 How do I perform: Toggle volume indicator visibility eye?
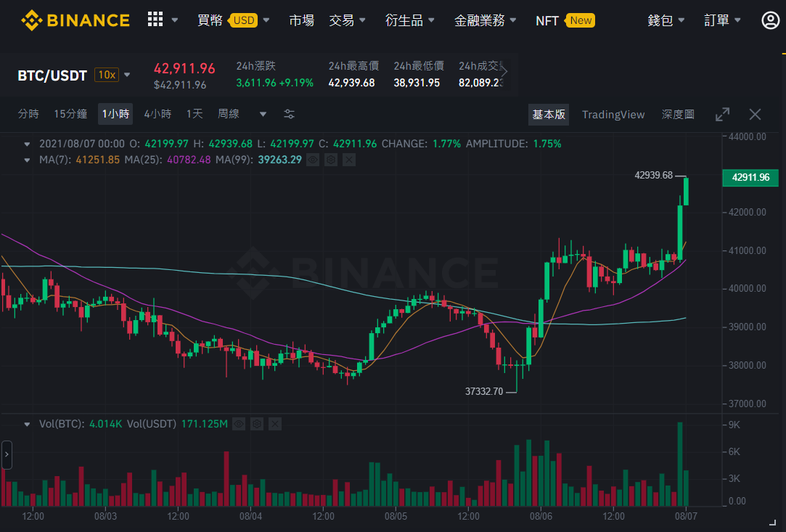point(239,424)
